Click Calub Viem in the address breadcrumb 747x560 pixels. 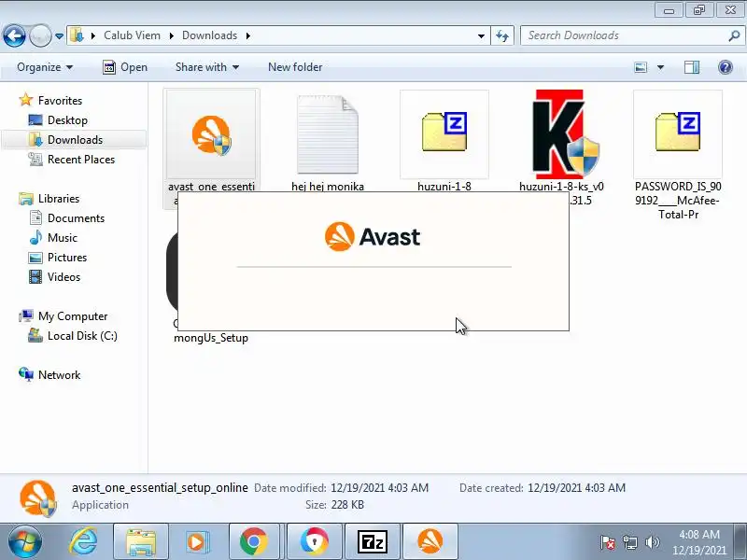(x=132, y=35)
